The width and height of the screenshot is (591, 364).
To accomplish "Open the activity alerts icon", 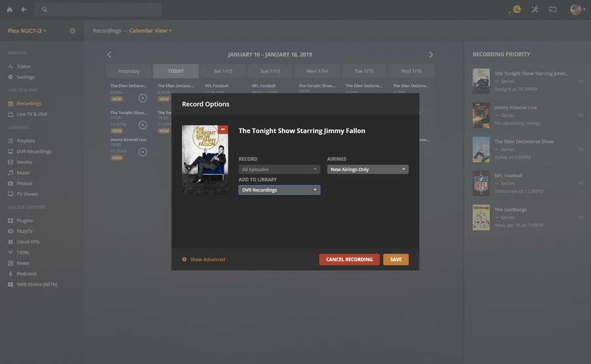I will click(x=517, y=9).
